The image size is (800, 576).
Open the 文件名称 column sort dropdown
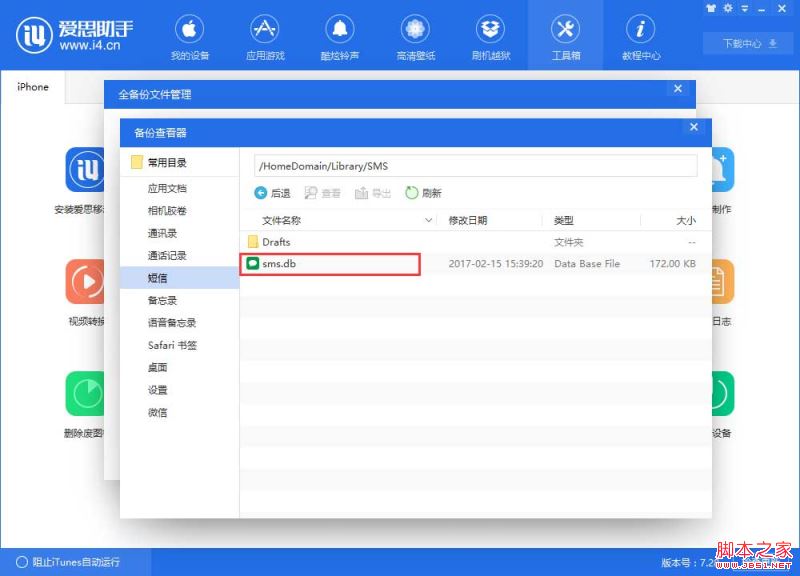point(428,219)
